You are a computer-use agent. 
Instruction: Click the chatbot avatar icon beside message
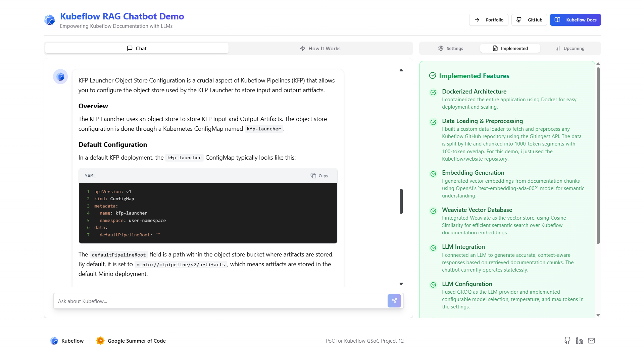click(x=60, y=77)
